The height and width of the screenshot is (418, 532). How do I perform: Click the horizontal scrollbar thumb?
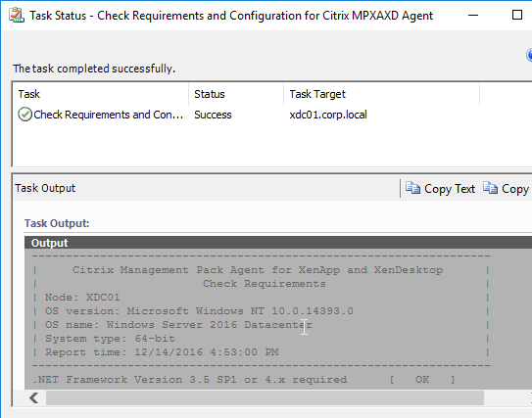tap(265, 397)
